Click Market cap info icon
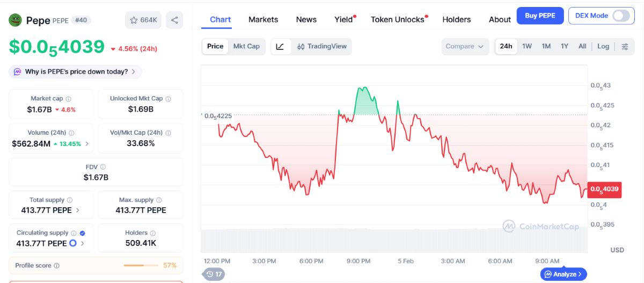Viewport: 644px width, 283px height. pos(68,99)
